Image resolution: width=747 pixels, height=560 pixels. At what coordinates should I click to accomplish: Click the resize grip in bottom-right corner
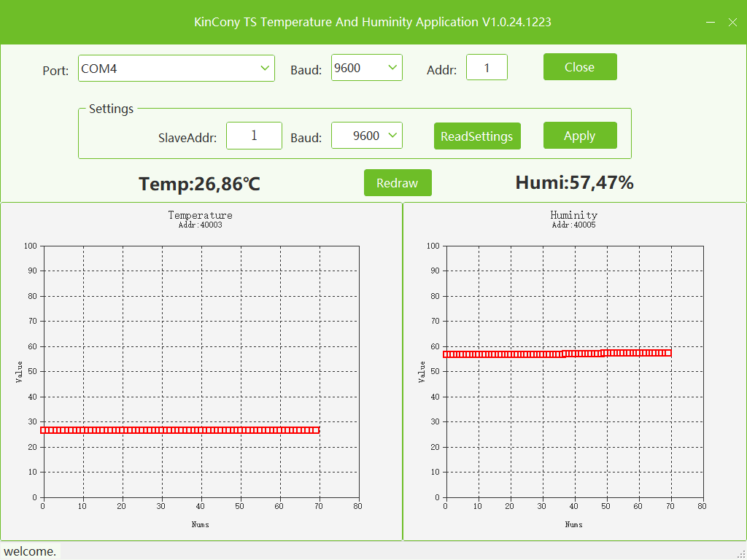pyautogui.click(x=741, y=554)
